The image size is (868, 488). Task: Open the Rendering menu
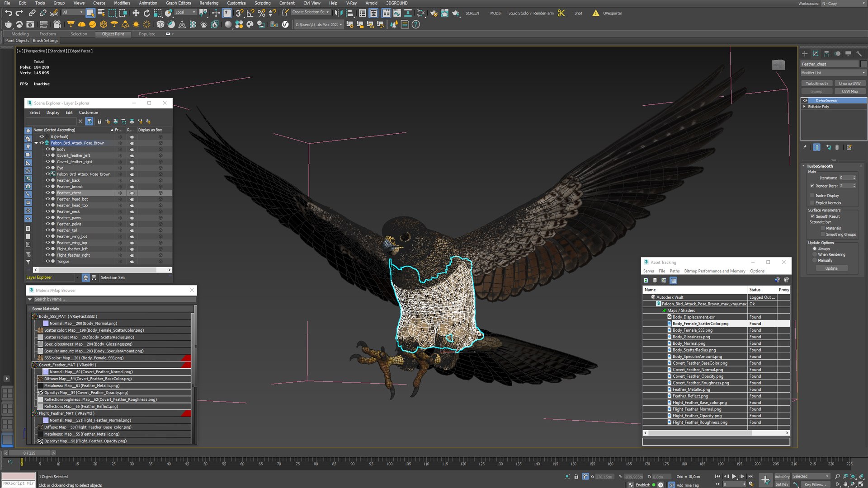click(x=209, y=3)
